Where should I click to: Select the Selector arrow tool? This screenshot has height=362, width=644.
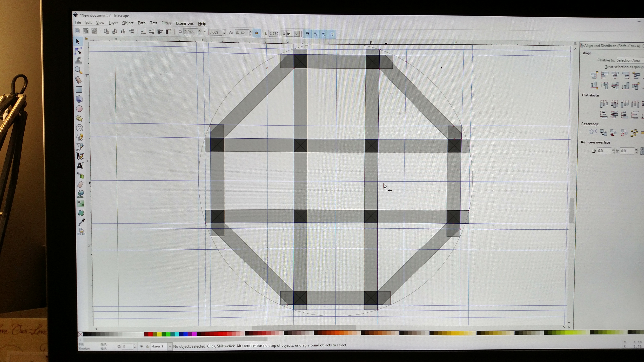click(78, 41)
